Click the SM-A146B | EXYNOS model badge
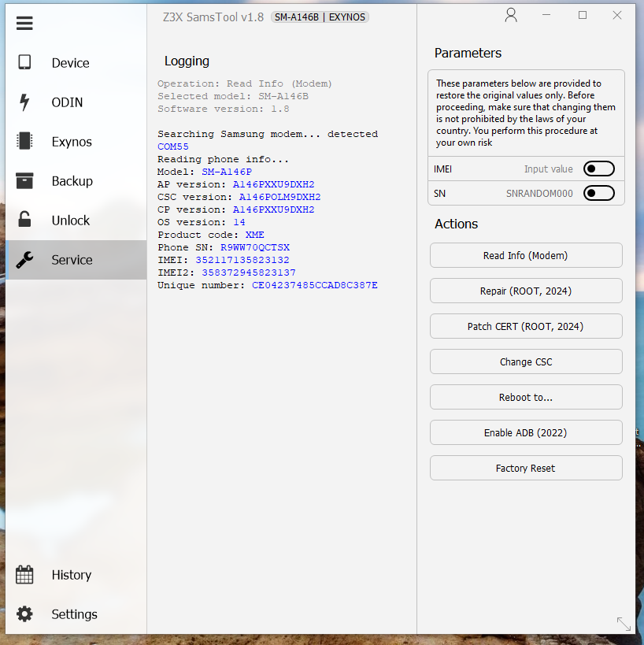 (320, 17)
